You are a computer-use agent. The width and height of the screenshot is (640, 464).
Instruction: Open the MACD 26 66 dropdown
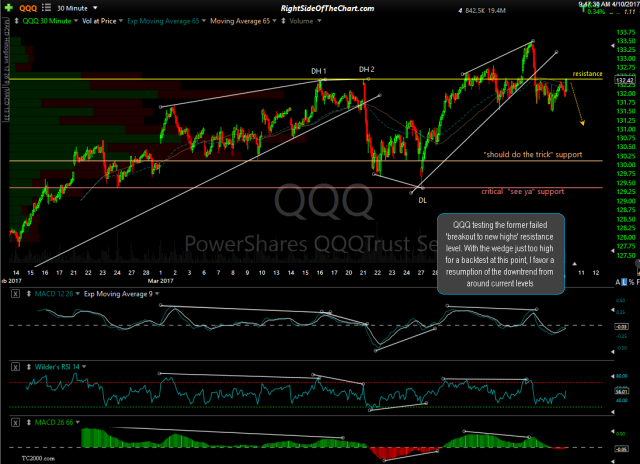(78, 422)
